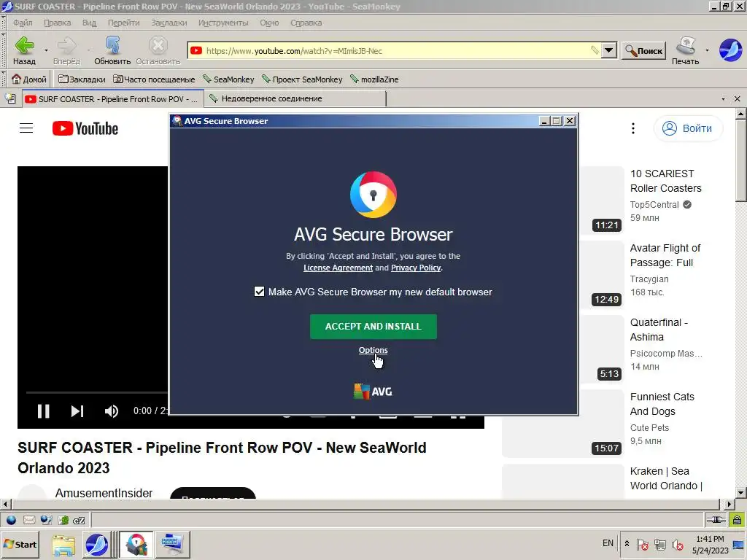
Task: Switch to Недоверенное соединение tab
Action: pos(295,98)
